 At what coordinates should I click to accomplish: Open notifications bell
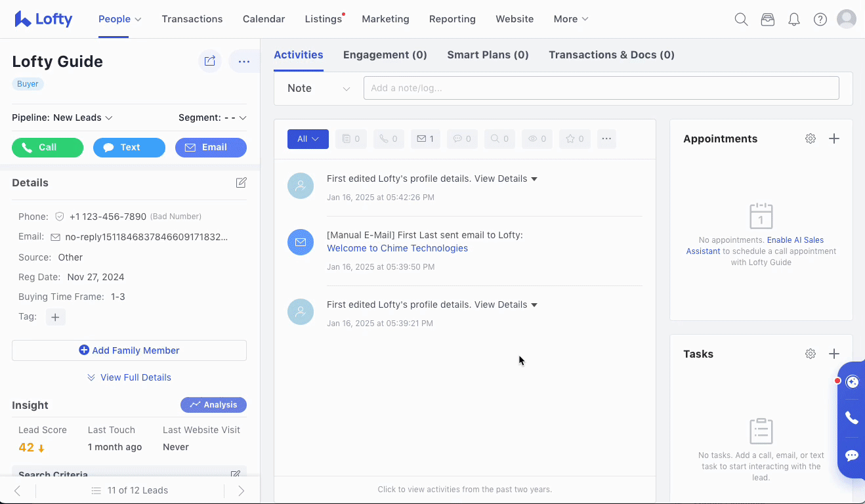pos(794,19)
